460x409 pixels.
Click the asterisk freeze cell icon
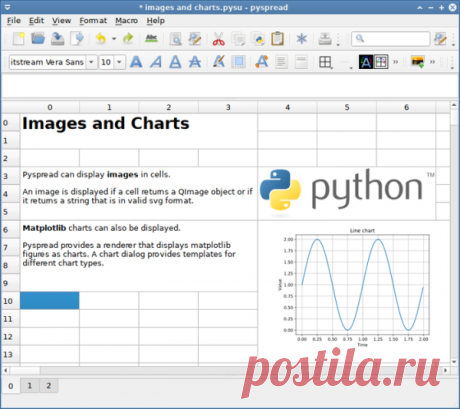pos(302,39)
